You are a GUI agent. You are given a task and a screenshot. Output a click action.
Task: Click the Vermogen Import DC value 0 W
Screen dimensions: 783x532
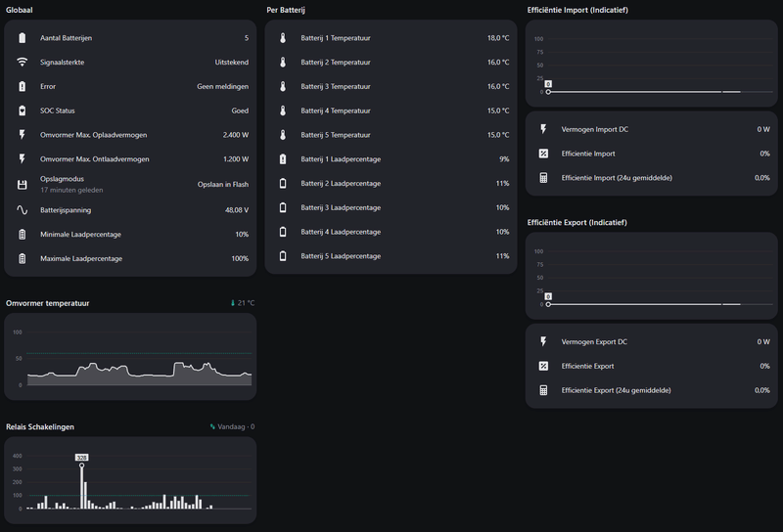click(x=763, y=129)
